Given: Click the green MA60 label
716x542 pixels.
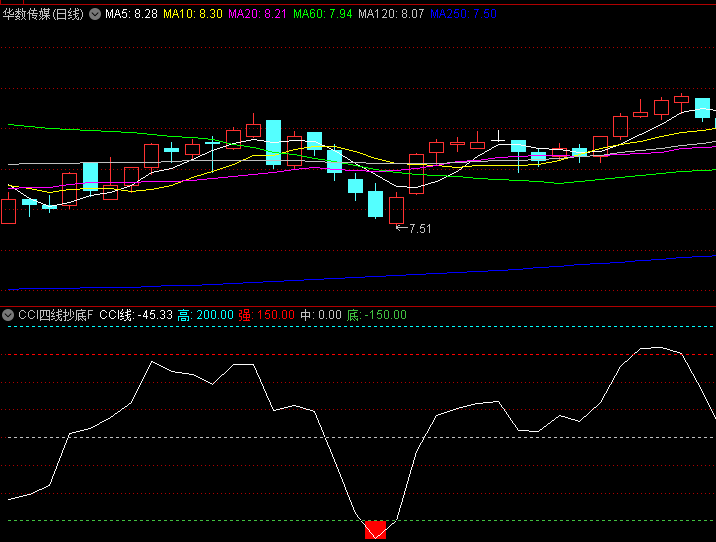Looking at the screenshot, I should coord(323,15).
